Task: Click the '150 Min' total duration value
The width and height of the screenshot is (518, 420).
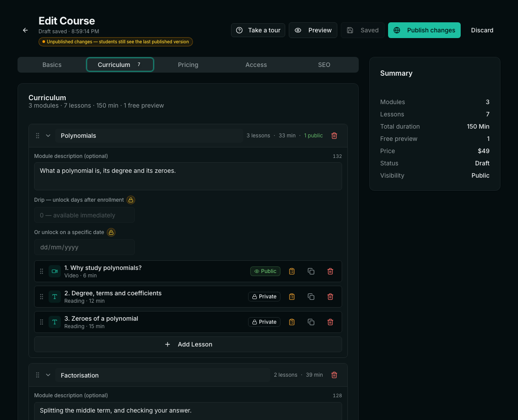Action: pos(478,126)
